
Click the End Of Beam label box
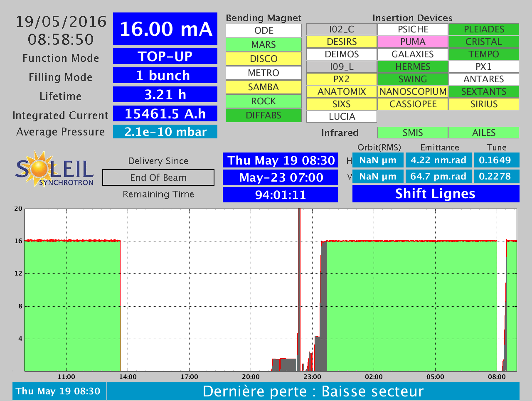pyautogui.click(x=158, y=177)
